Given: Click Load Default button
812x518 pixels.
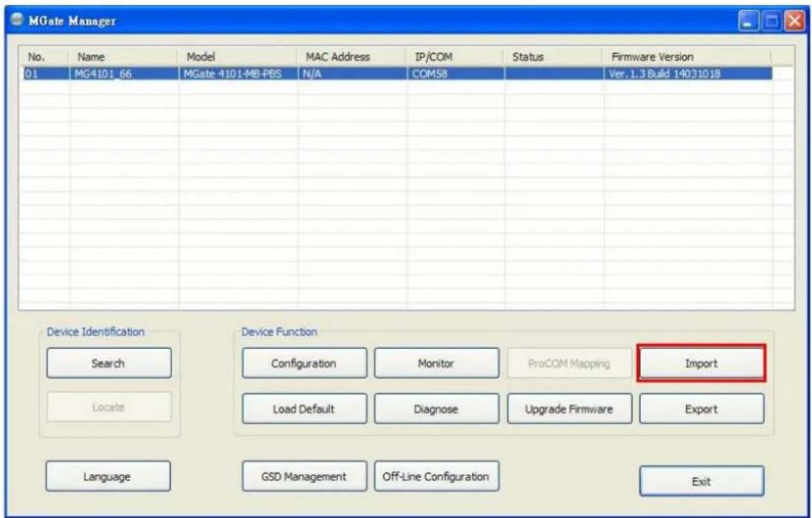Looking at the screenshot, I should pos(304,409).
